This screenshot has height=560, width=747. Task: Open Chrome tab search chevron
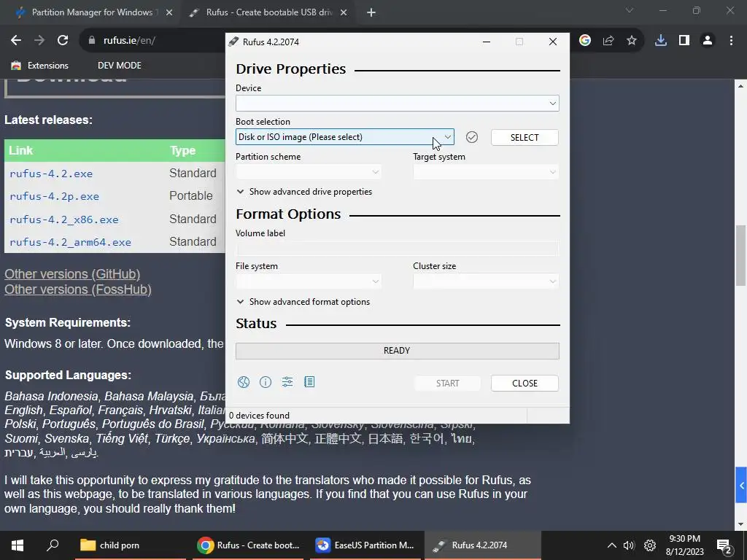coord(630,10)
